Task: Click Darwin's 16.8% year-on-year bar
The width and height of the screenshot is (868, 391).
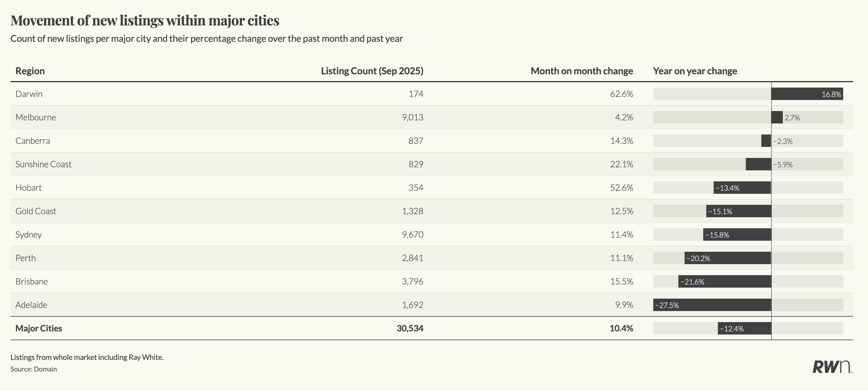Action: point(807,94)
